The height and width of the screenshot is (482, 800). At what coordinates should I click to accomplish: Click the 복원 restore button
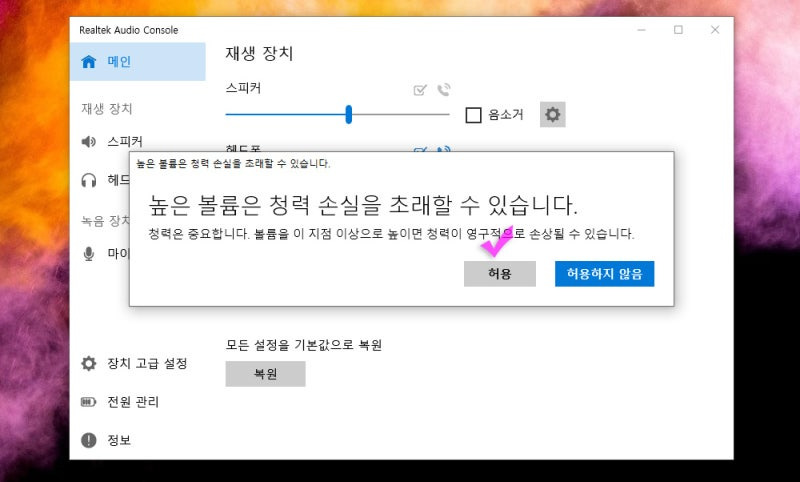point(265,374)
